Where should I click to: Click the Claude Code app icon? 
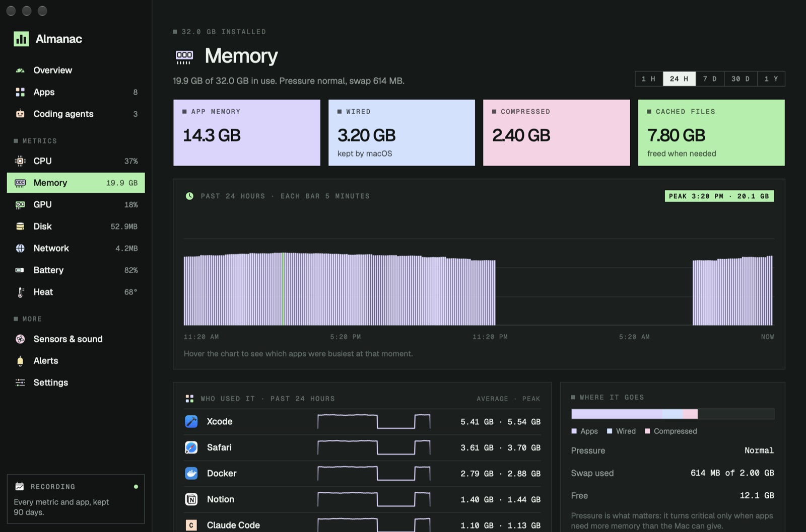[x=191, y=525]
